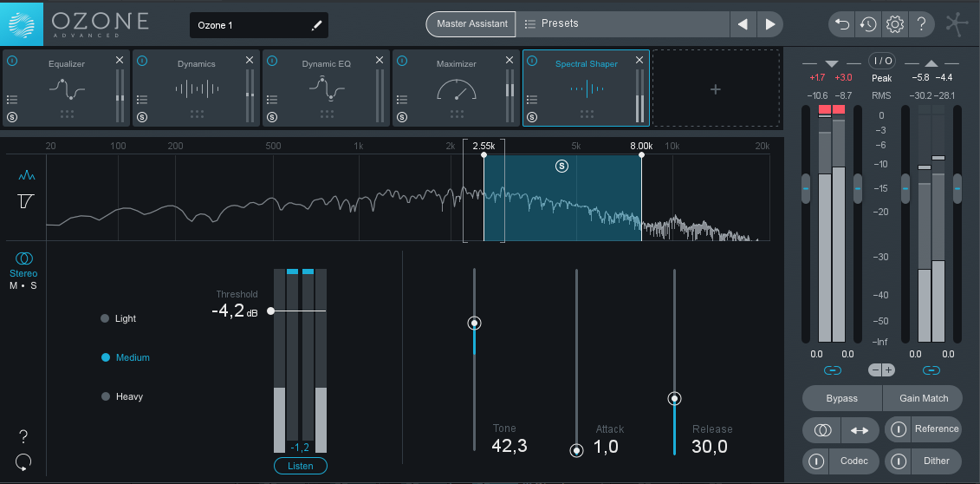Toggle the Dynamic EQ power button
Screen dimensions: 980x484
point(272,61)
